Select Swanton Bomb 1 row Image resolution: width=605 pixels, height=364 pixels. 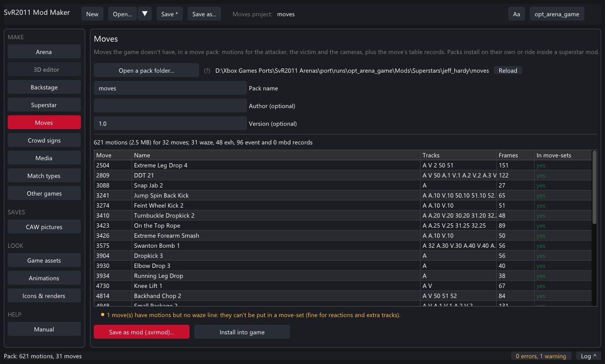tap(343, 245)
